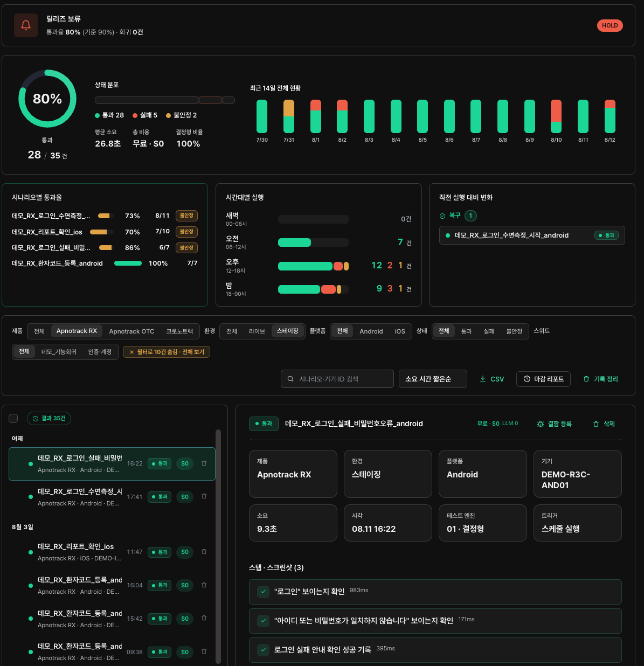
Task: Delete the 17:41 수면측정 run via trash icon
Action: (204, 496)
